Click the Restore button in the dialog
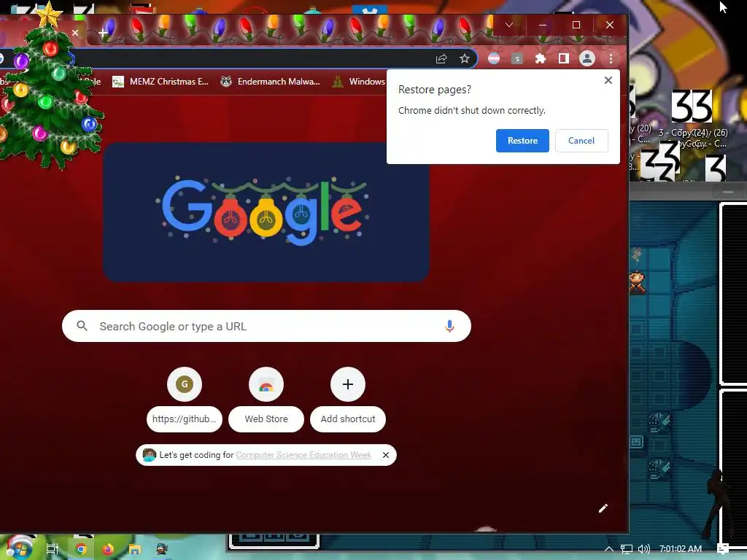The height and width of the screenshot is (560, 747). (522, 141)
